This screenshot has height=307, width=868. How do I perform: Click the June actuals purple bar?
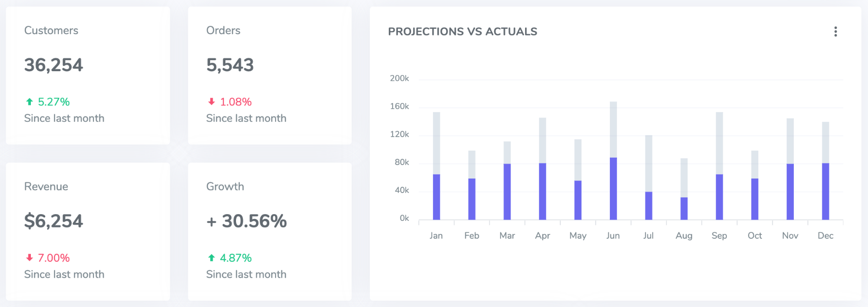pos(613,189)
